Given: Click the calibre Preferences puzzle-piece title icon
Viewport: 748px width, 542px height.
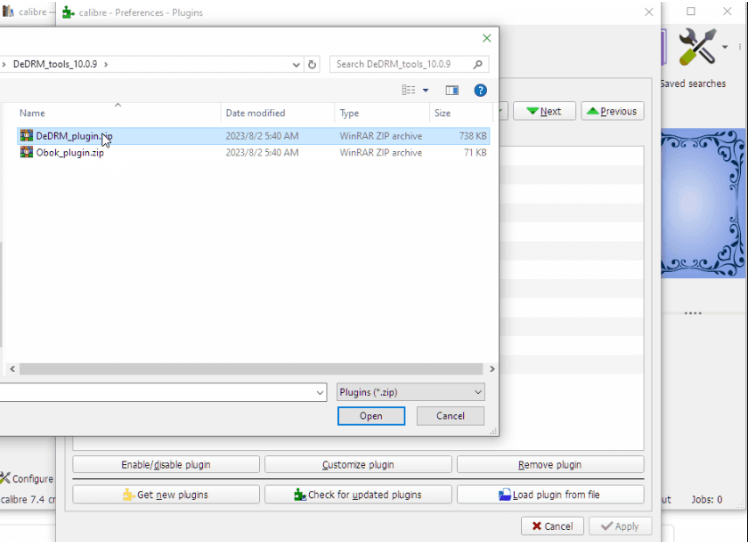Looking at the screenshot, I should pos(68,12).
